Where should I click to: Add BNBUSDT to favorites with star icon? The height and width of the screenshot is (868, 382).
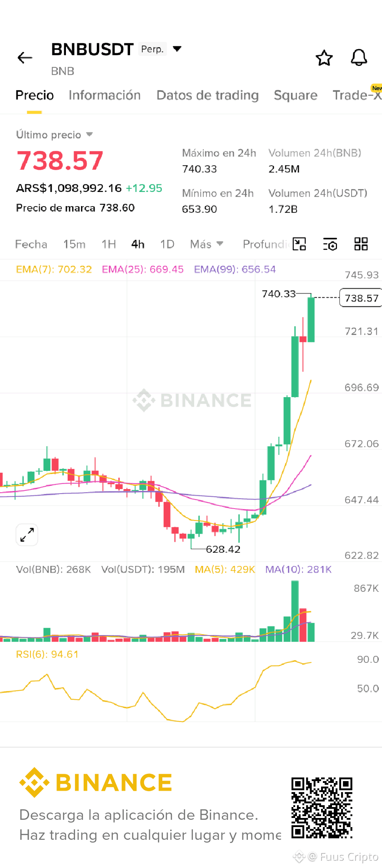tap(324, 58)
